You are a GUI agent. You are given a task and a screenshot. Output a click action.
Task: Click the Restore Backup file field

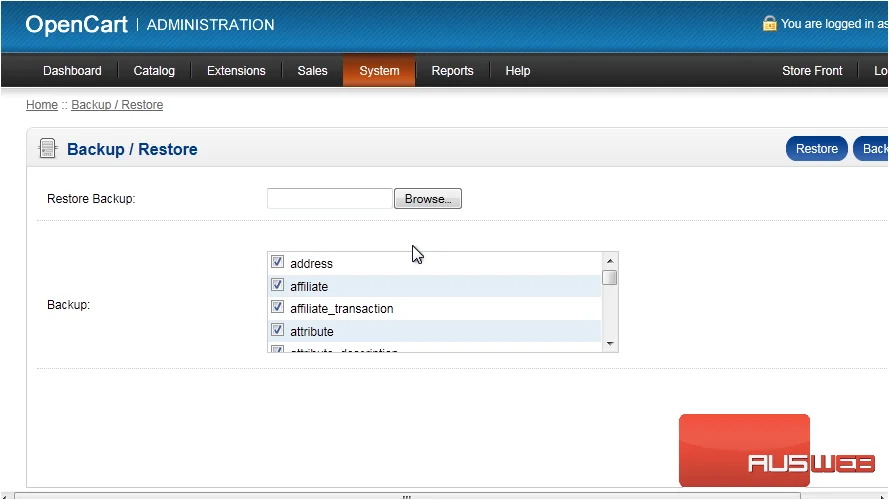coord(329,198)
